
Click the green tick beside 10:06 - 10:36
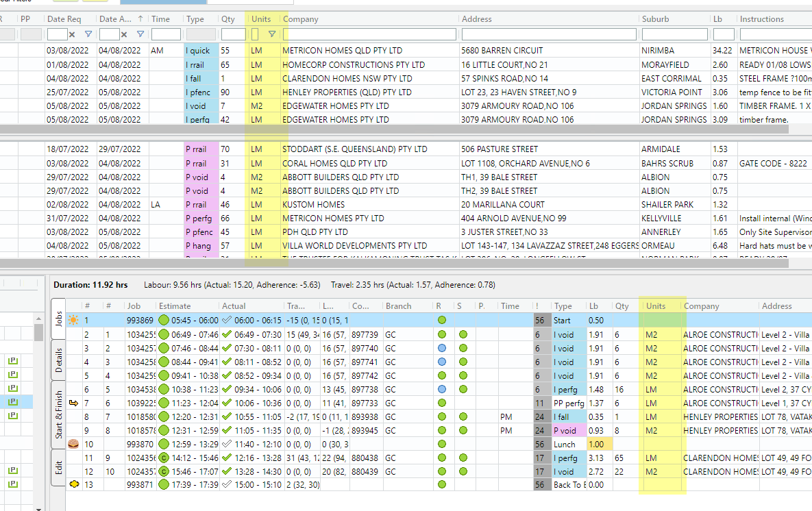click(x=226, y=403)
